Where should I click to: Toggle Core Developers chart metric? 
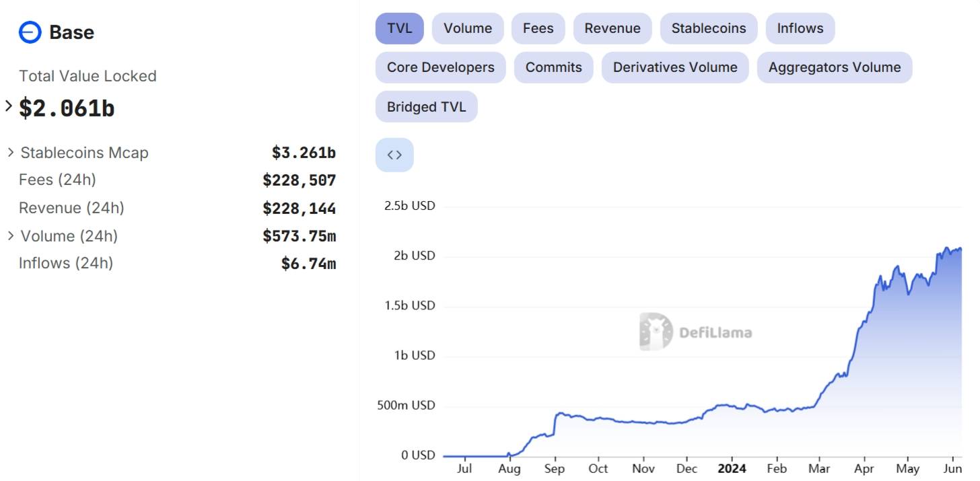pos(441,67)
